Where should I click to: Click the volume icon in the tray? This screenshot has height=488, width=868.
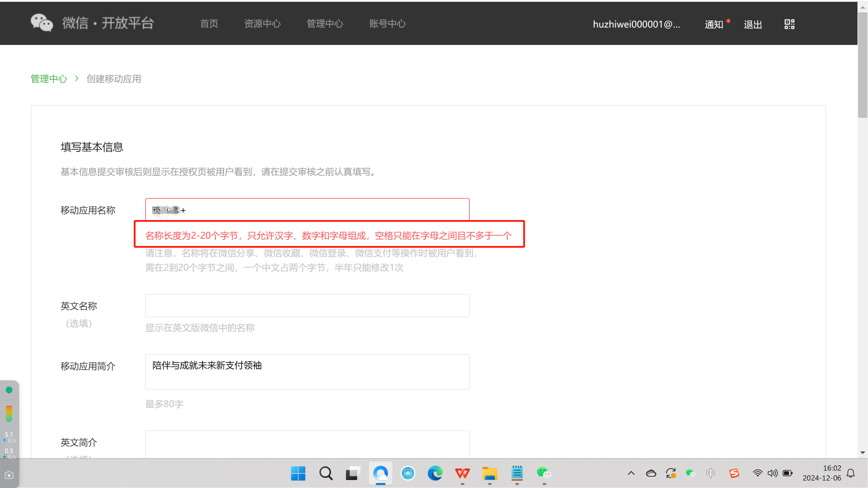[x=772, y=473]
